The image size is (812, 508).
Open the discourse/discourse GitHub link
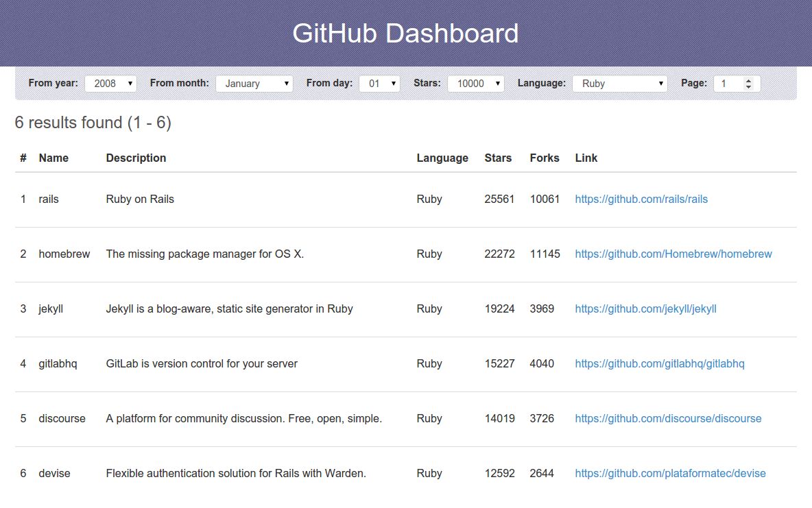[x=668, y=419]
